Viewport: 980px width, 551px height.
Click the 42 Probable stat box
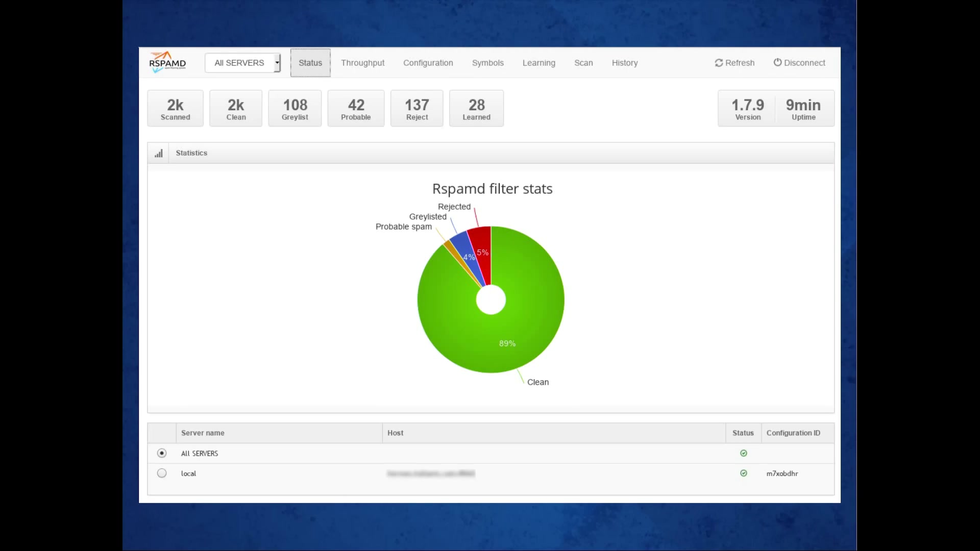click(356, 108)
